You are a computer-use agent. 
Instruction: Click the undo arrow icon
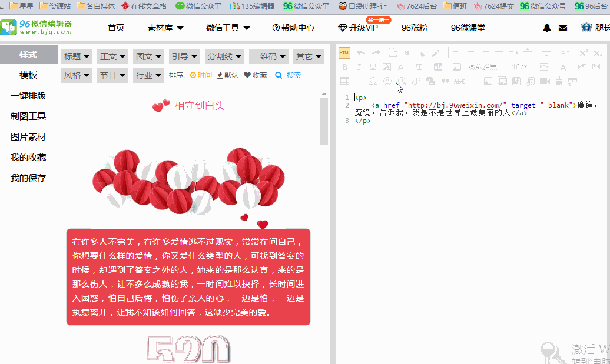[361, 53]
